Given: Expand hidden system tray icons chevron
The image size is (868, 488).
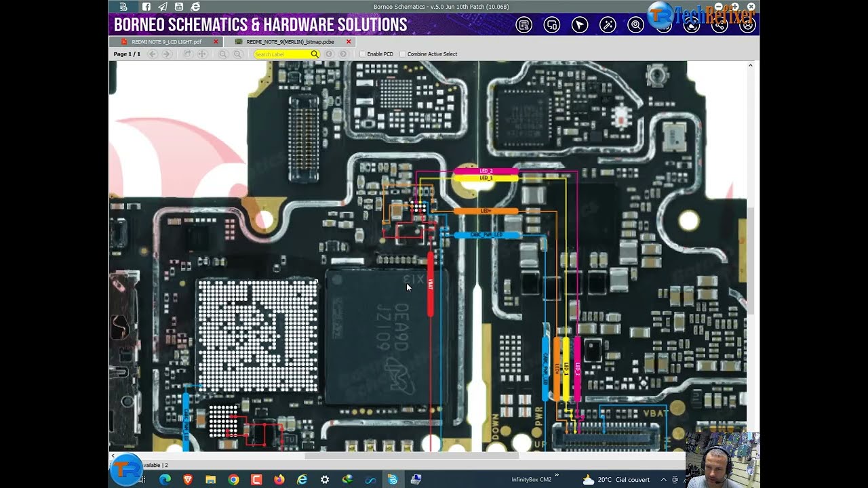Looking at the screenshot, I should [x=663, y=480].
